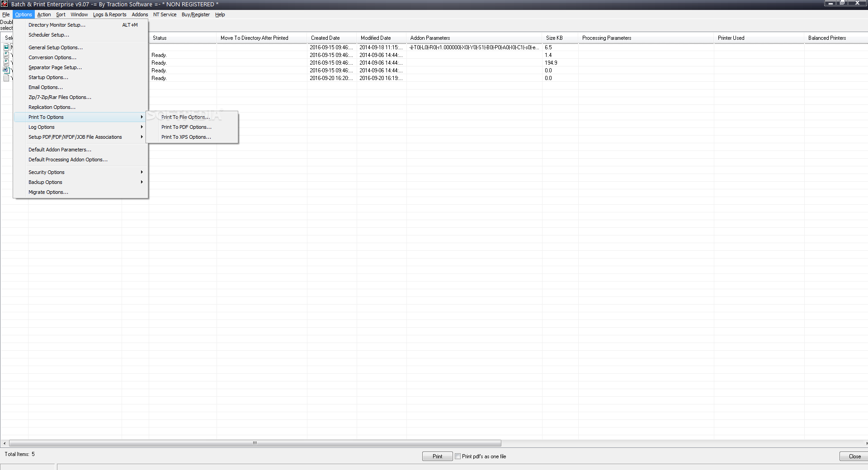The height and width of the screenshot is (470, 868).
Task: Choose Directory Monitor Setup... menu entry
Action: pyautogui.click(x=81, y=25)
